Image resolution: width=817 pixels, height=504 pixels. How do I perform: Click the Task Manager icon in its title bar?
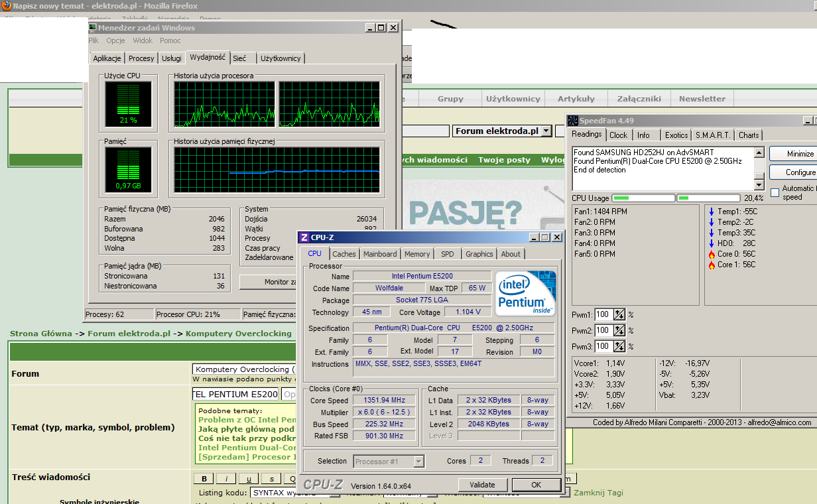click(x=93, y=28)
